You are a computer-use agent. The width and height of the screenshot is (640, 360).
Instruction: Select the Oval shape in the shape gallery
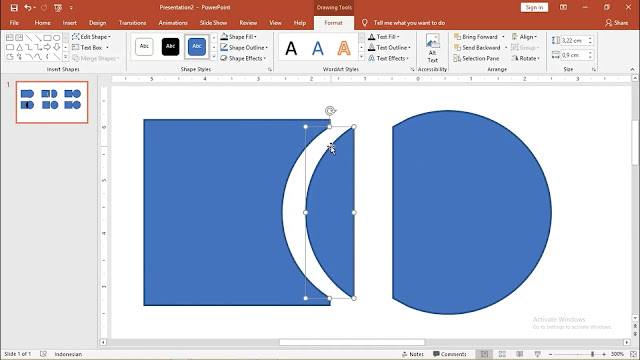(56, 38)
